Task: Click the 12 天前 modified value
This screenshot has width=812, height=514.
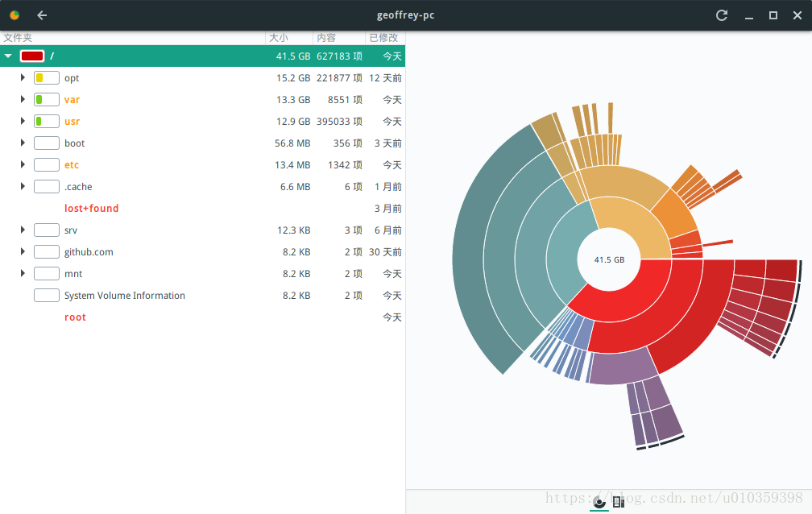Action: click(x=385, y=77)
